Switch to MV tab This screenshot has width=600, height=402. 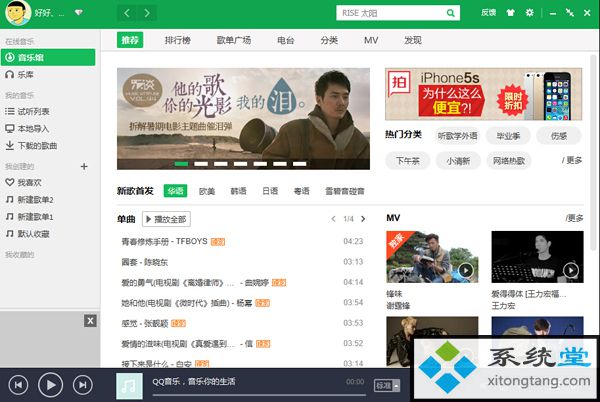point(371,40)
